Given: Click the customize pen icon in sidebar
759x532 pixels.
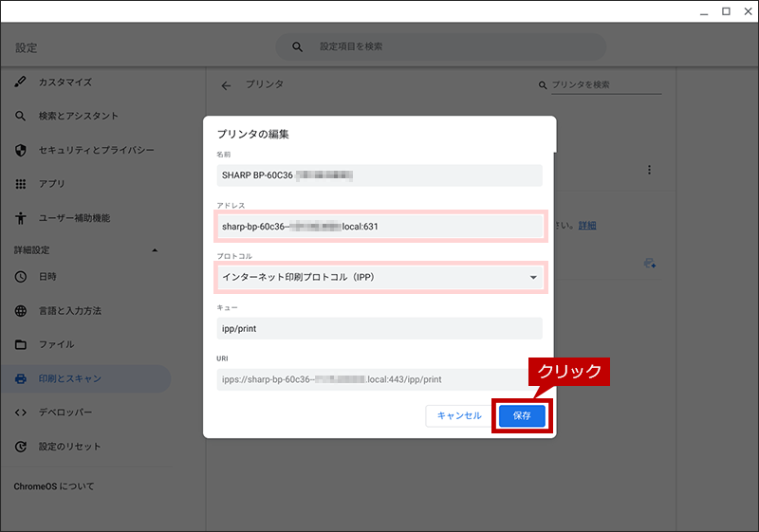Looking at the screenshot, I should tap(20, 82).
